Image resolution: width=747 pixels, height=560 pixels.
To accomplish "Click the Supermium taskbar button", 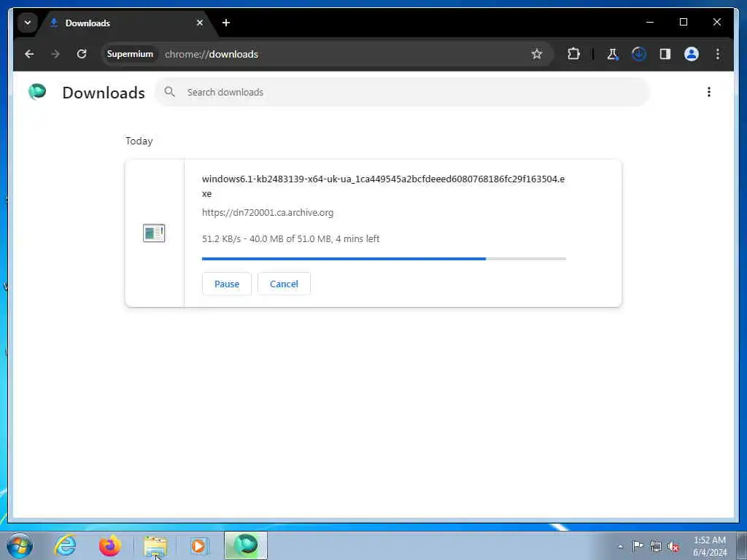I will 246,545.
